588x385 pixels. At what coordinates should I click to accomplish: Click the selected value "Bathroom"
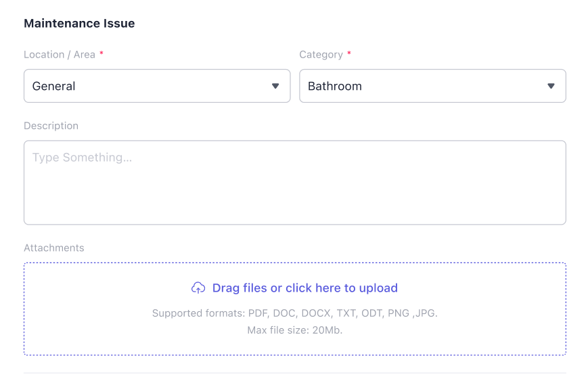[335, 86]
